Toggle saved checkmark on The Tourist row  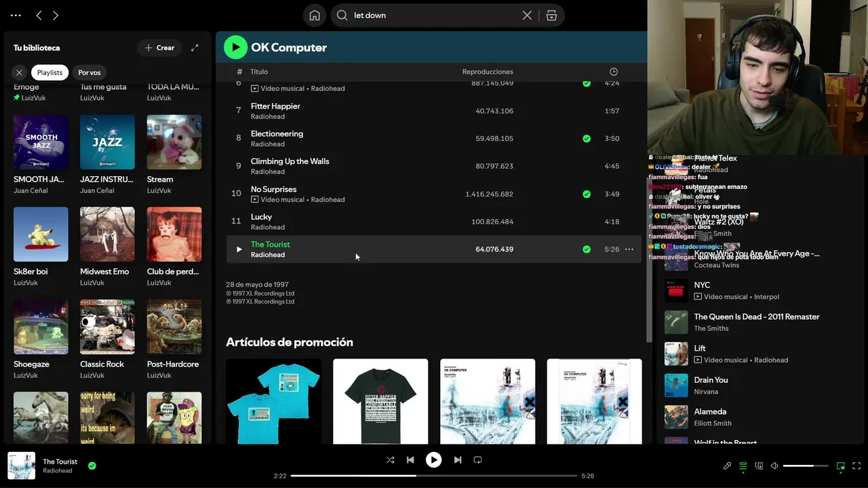(x=587, y=249)
